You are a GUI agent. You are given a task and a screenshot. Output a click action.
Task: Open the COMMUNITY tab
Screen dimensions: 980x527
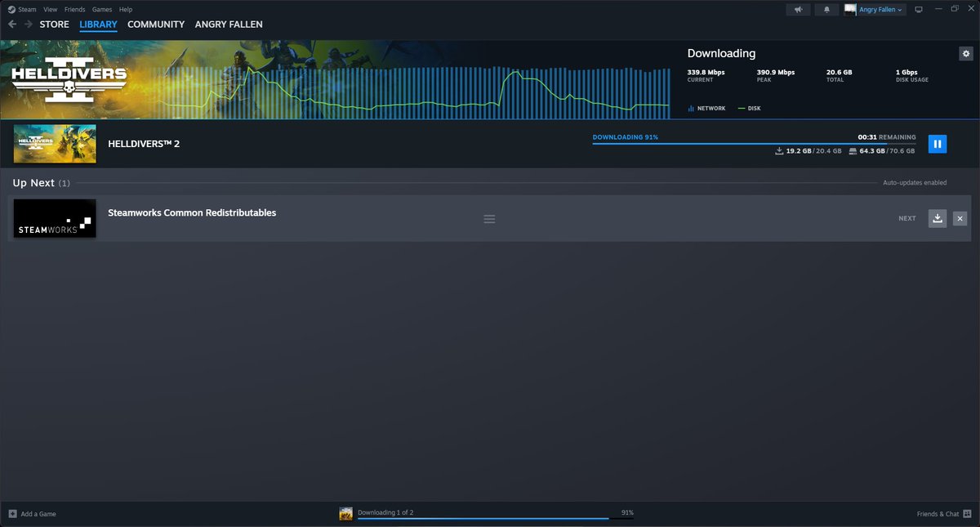156,25
